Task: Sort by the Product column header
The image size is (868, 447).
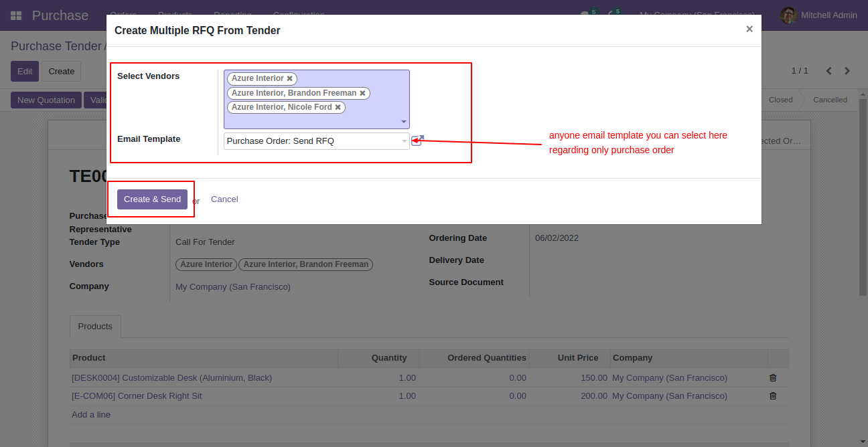Action: [x=204, y=358]
